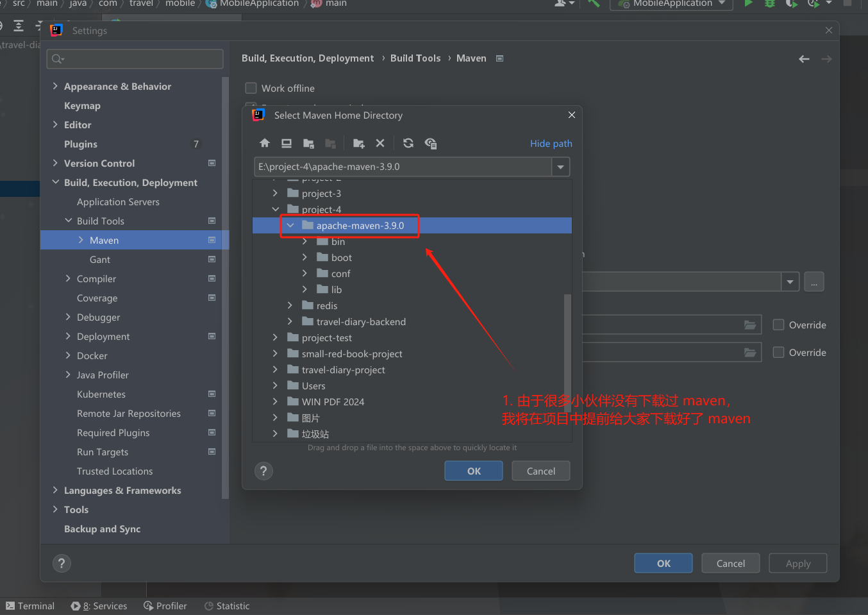Open the Maven home path dropdown in Settings

pos(790,282)
